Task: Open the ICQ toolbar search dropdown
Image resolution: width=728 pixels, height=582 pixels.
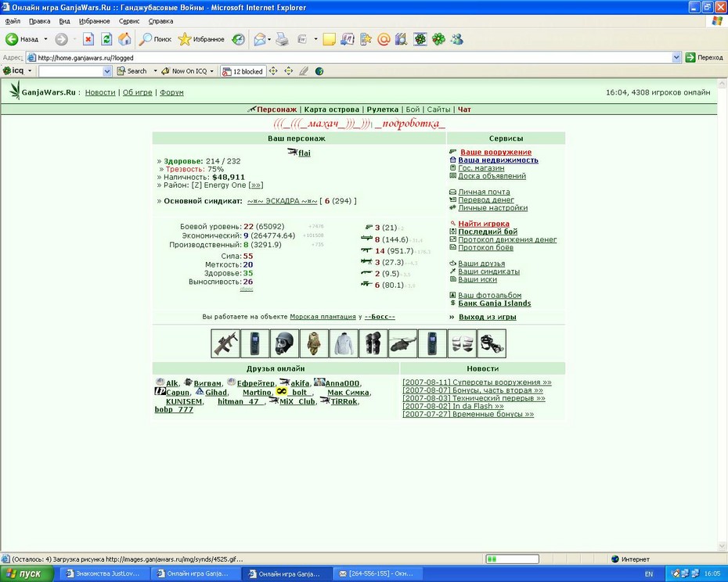Action: click(107, 71)
